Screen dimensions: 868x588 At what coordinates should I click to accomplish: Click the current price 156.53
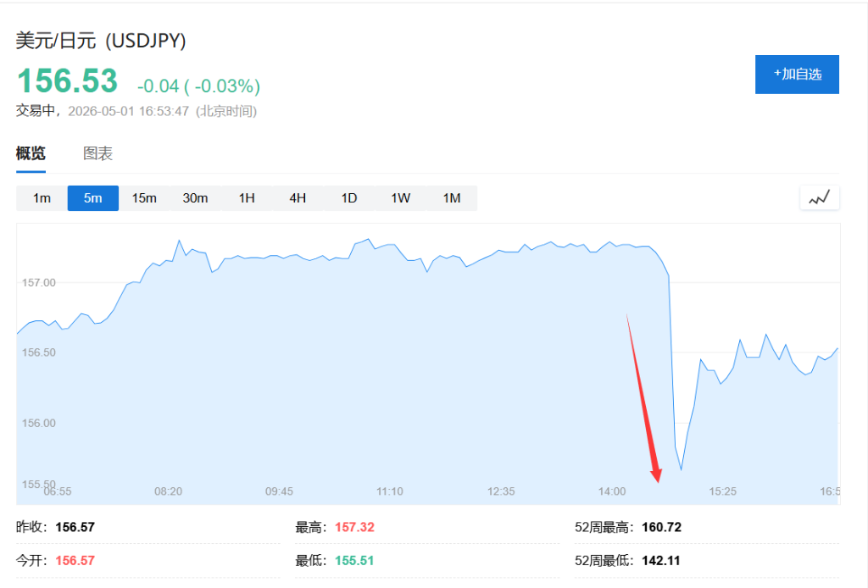click(68, 80)
